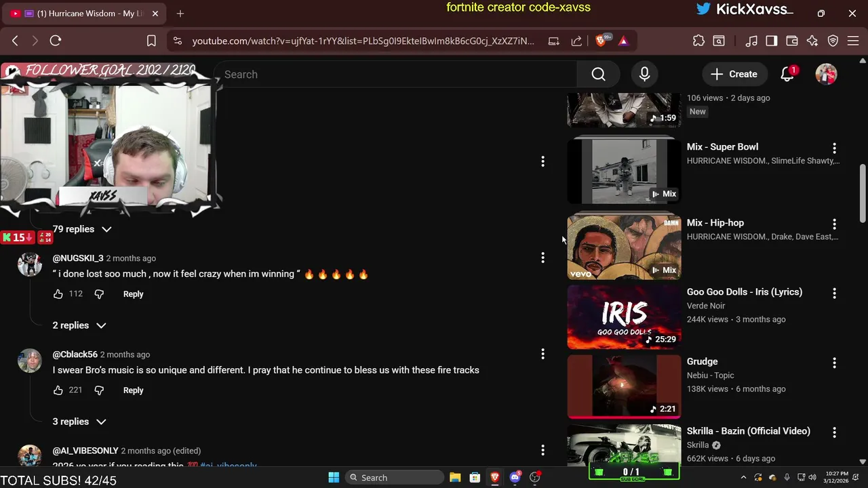The width and height of the screenshot is (868, 488).
Task: Like the @Cblack56 comment
Action: coord(58,390)
